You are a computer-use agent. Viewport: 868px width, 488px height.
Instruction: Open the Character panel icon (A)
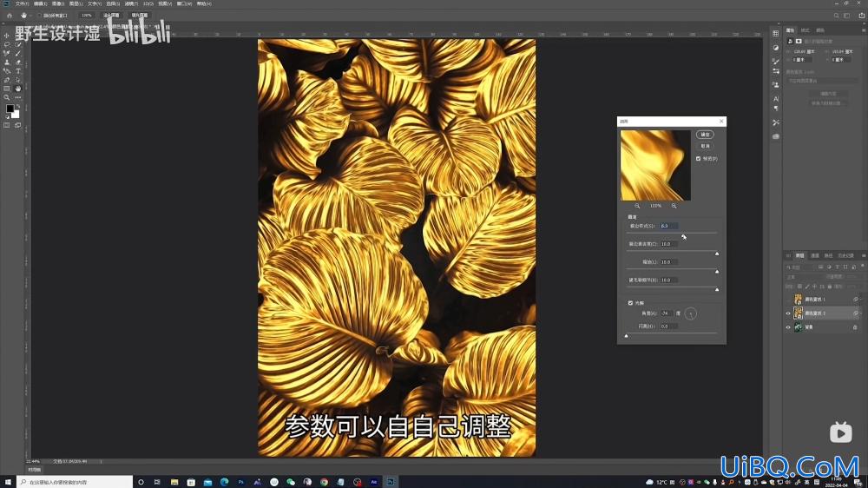click(x=775, y=99)
